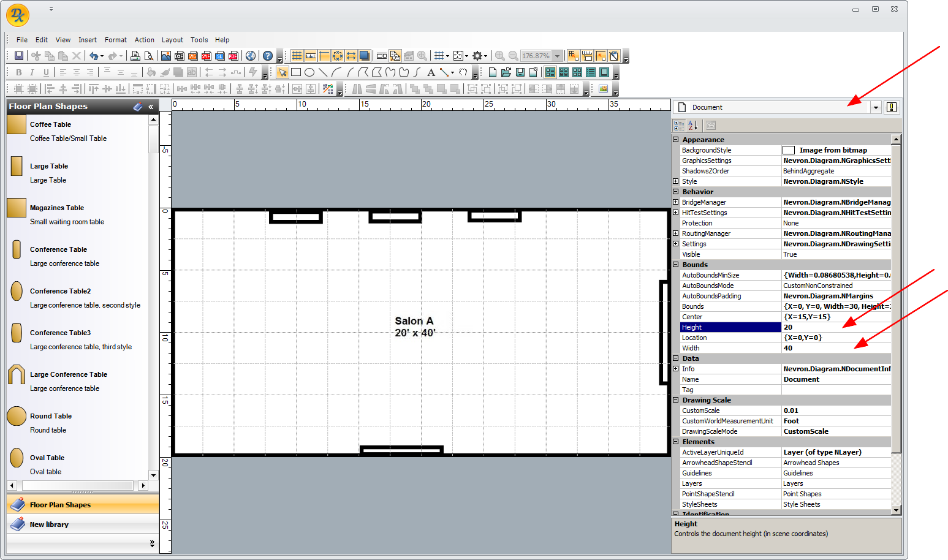Toggle the shadows display button

(365, 56)
